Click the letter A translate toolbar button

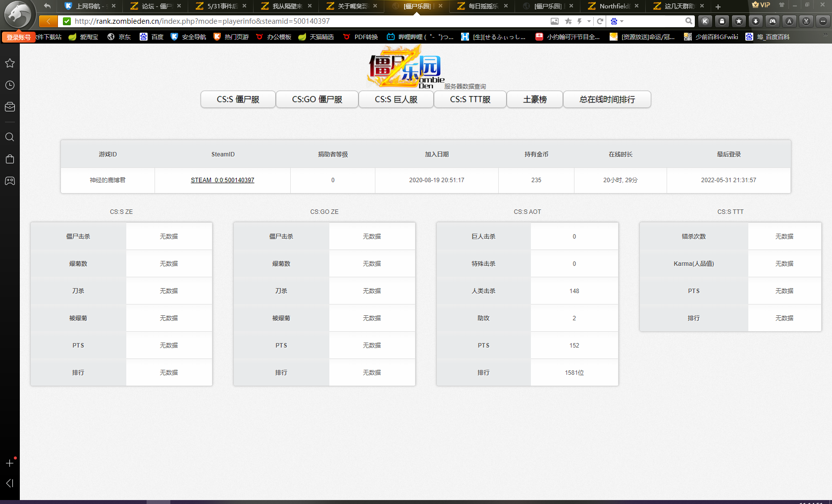(x=789, y=21)
